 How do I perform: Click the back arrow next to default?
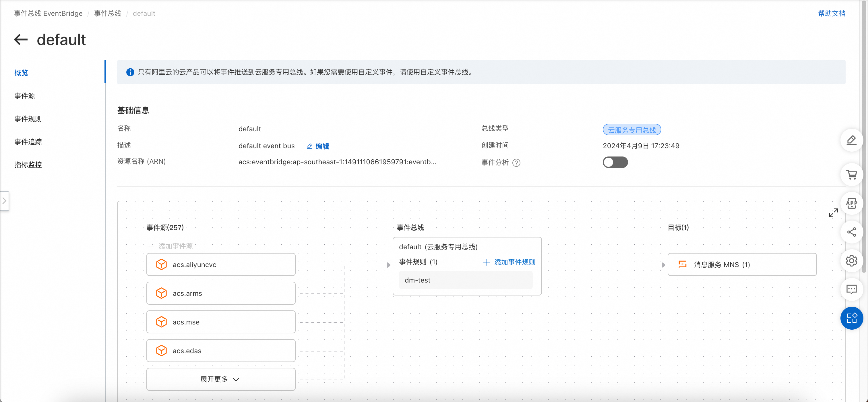click(x=21, y=39)
